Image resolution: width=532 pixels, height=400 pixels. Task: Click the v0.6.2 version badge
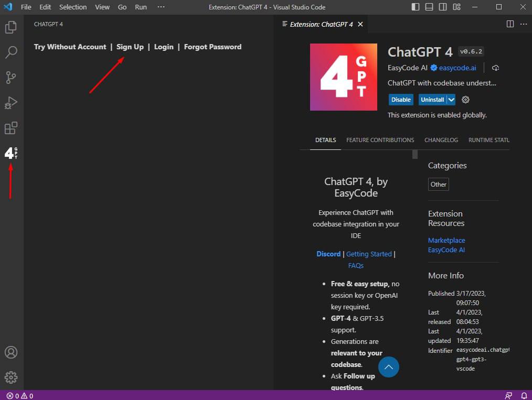click(x=471, y=51)
